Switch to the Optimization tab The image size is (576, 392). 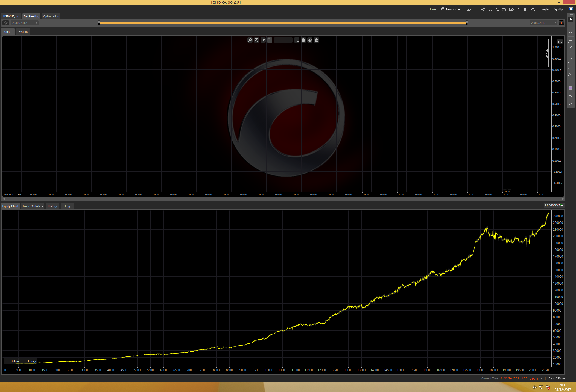click(51, 16)
